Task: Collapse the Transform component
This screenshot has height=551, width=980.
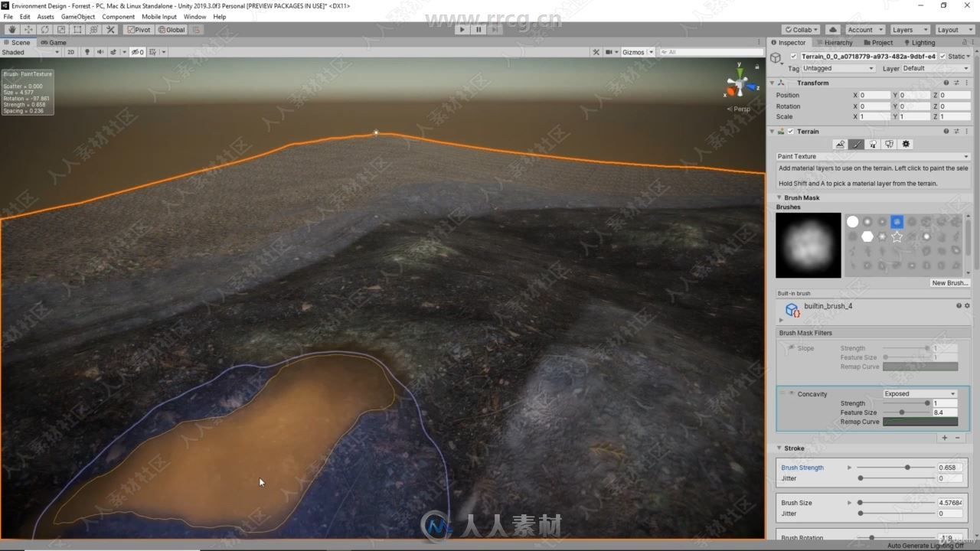Action: (772, 83)
